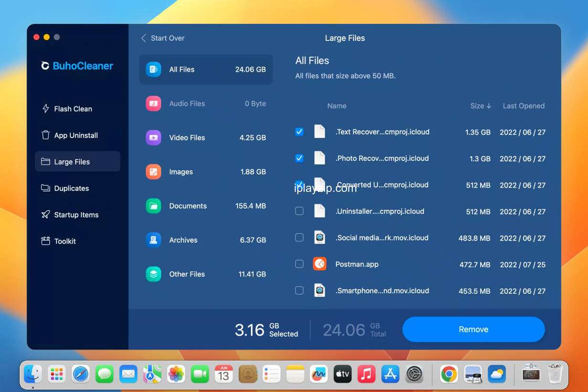The image size is (588, 392).
Task: Click the Documents folder icon
Action: [153, 206]
